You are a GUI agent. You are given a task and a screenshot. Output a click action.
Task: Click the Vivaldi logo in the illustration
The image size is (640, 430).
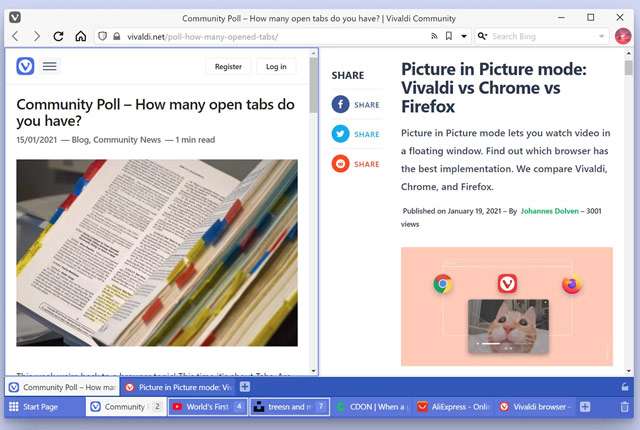click(x=507, y=284)
